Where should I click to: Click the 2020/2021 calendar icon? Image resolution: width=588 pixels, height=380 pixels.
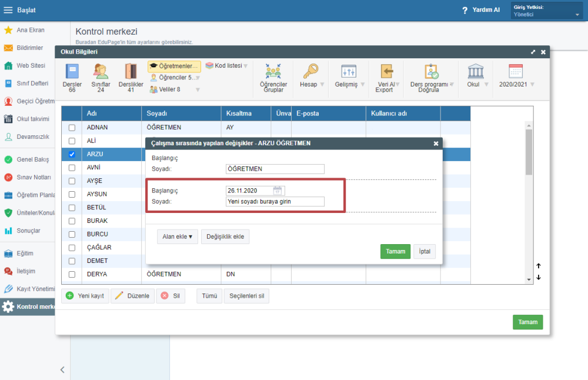coord(516,71)
